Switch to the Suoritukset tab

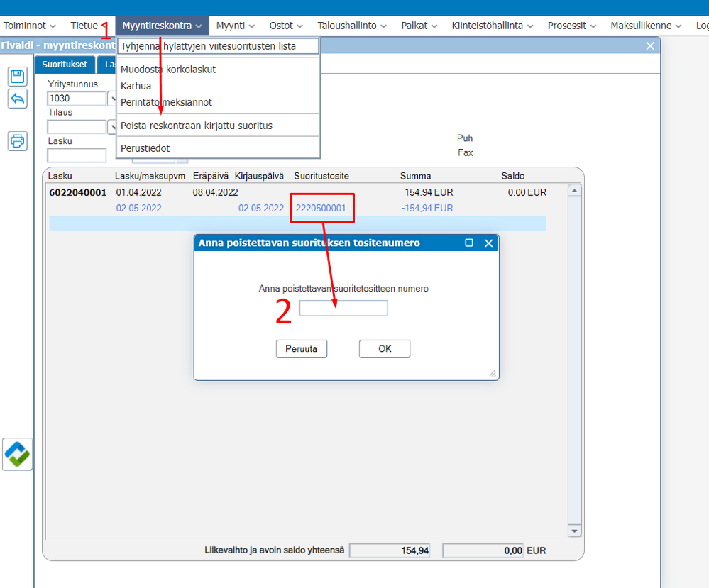(x=65, y=64)
